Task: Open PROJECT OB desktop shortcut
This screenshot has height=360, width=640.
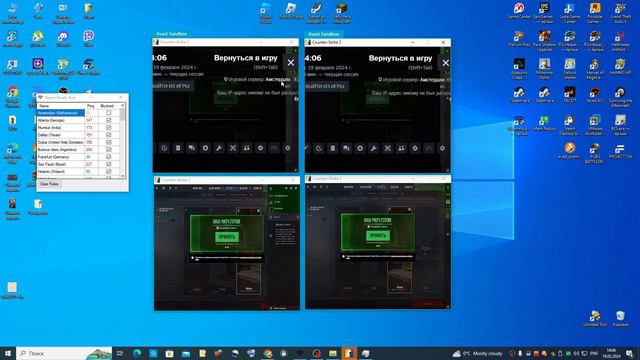Action: coord(620,151)
